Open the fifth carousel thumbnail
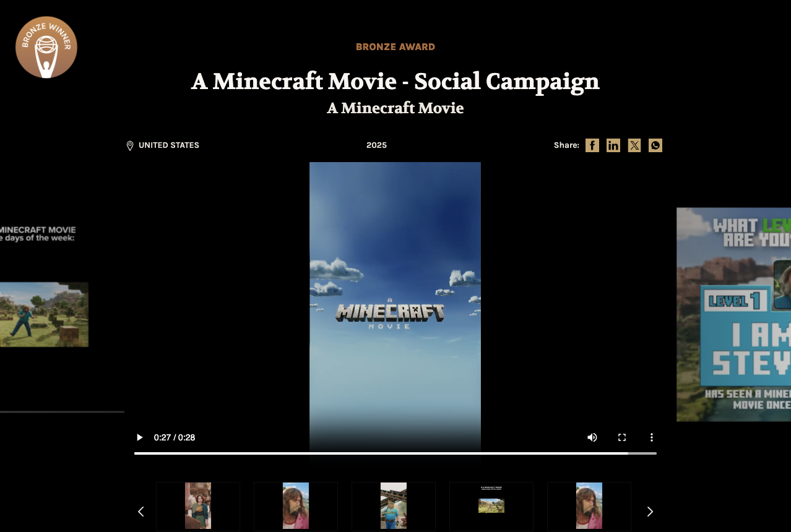This screenshot has height=532, width=791. click(x=589, y=506)
